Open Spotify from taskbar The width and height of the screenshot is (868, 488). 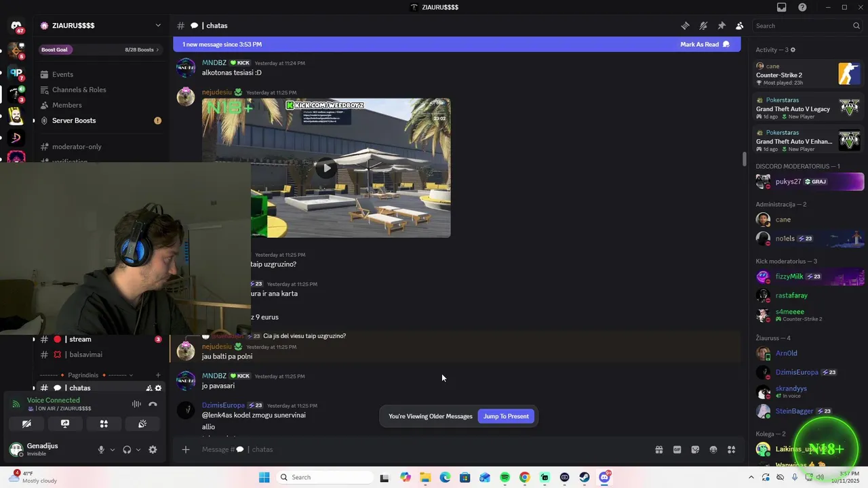click(x=505, y=477)
